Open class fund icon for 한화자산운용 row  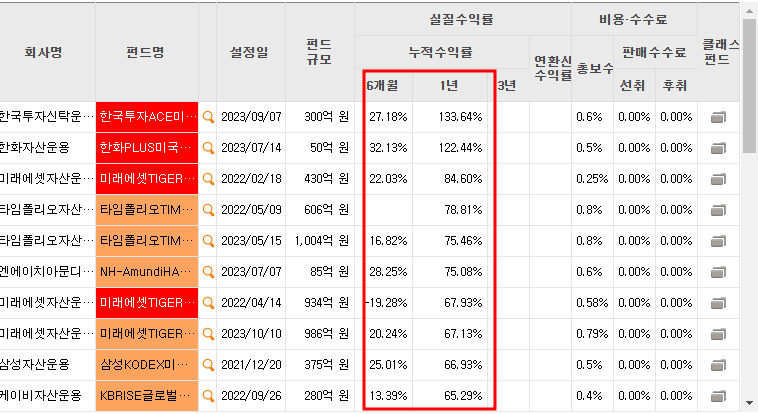point(718,148)
